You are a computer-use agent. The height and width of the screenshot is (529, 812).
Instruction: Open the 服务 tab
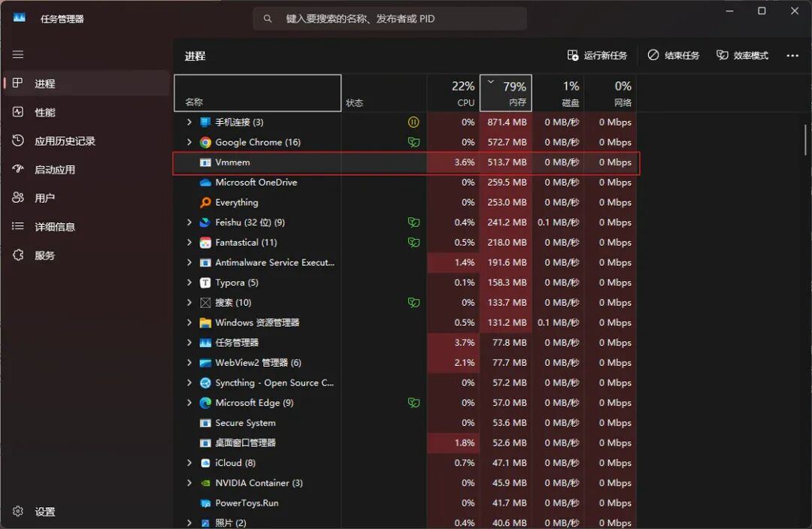click(86, 255)
